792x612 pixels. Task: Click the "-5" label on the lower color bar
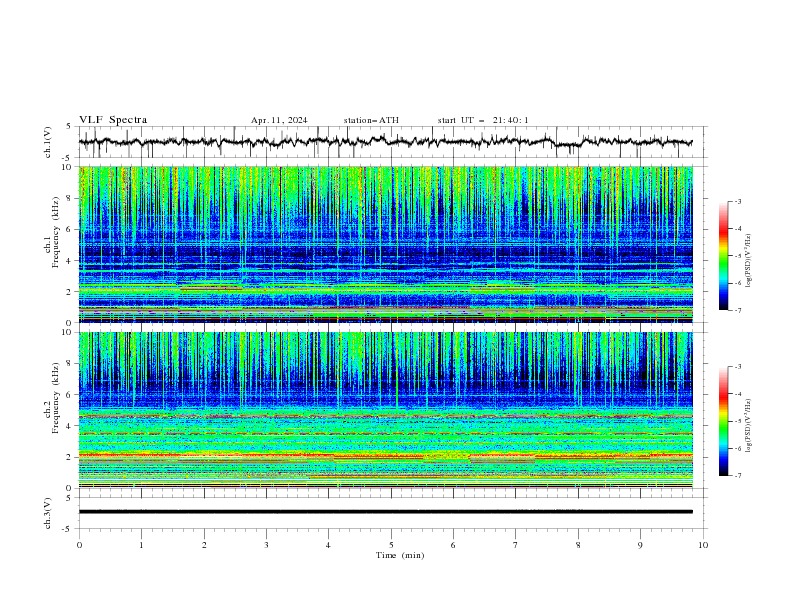pos(737,421)
